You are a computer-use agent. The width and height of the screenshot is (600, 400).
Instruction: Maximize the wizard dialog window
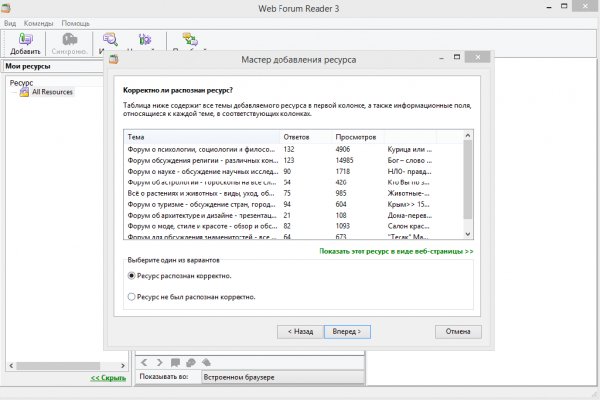pyautogui.click(x=457, y=57)
